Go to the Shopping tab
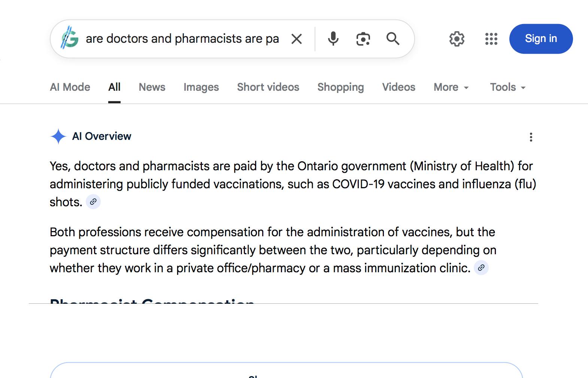 coord(340,87)
